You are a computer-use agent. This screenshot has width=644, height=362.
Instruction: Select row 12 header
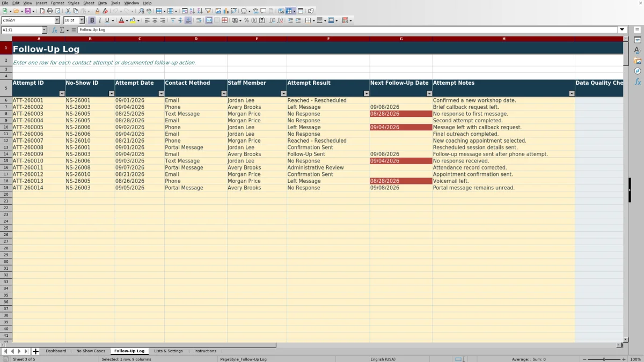[x=6, y=141]
